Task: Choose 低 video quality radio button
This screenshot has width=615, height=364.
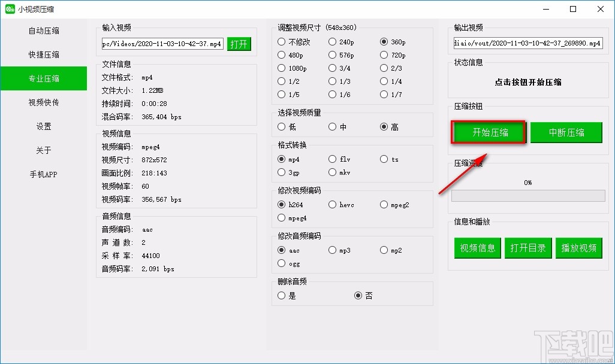Action: [287, 126]
